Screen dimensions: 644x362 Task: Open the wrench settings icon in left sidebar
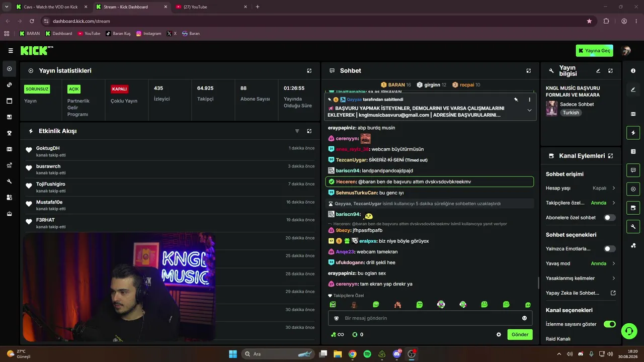click(x=9, y=182)
